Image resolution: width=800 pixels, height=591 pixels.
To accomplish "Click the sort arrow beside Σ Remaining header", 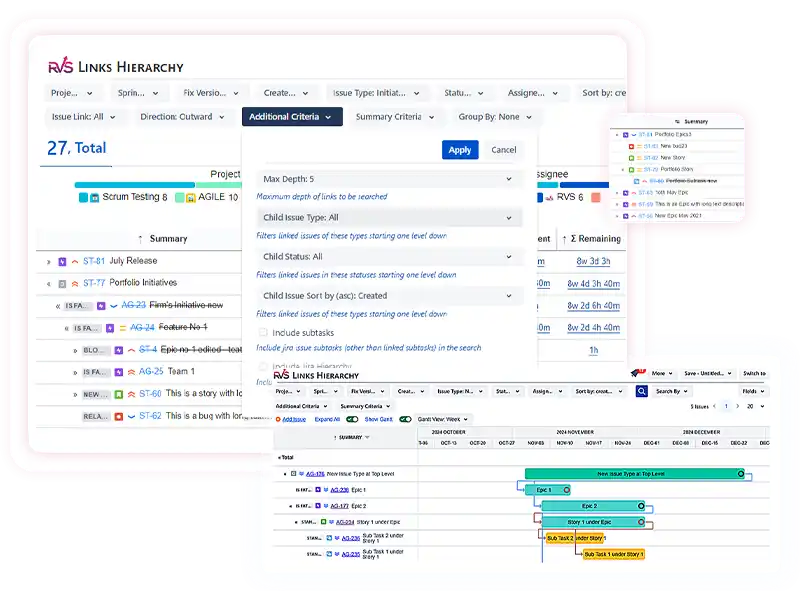I will pyautogui.click(x=564, y=239).
